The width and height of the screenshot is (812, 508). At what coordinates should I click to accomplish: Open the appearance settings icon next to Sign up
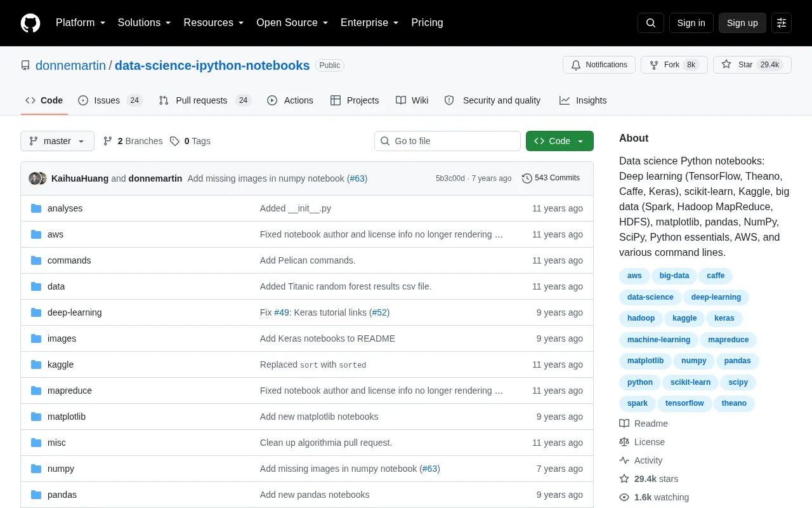[782, 23]
